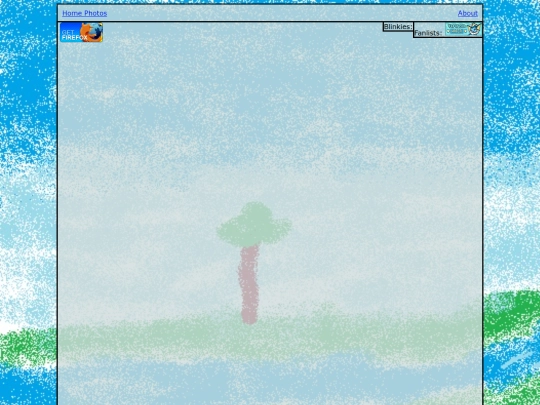Screen dimensions: 540x405
Task: Click the Vaporeon fanlist button image
Action: (463, 29)
